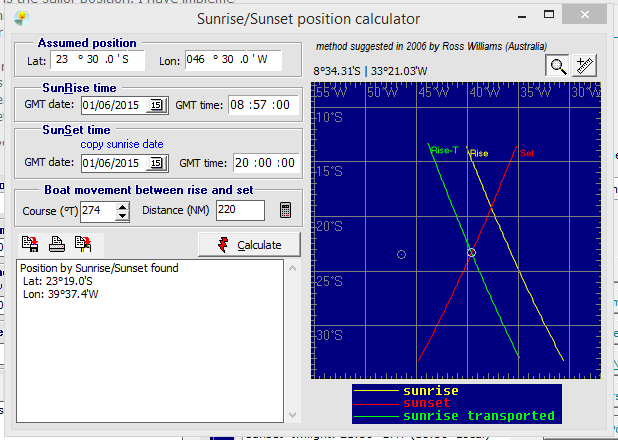Open sunset GMT date calendar picker
This screenshot has height=440, width=618.
pos(156,163)
